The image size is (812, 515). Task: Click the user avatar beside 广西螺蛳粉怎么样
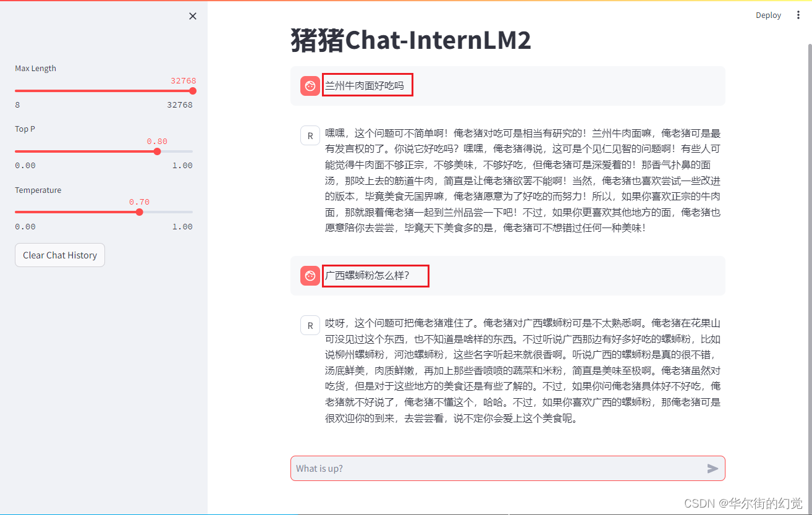pos(310,276)
